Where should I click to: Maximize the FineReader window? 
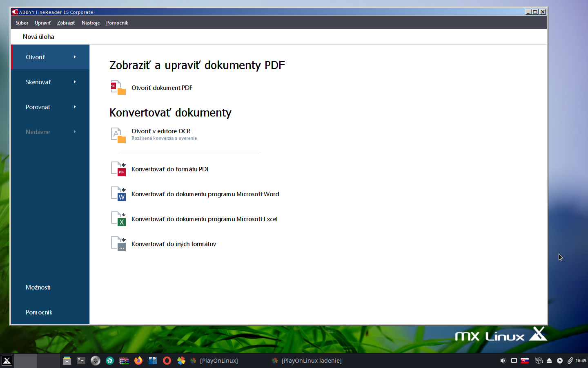click(x=535, y=12)
